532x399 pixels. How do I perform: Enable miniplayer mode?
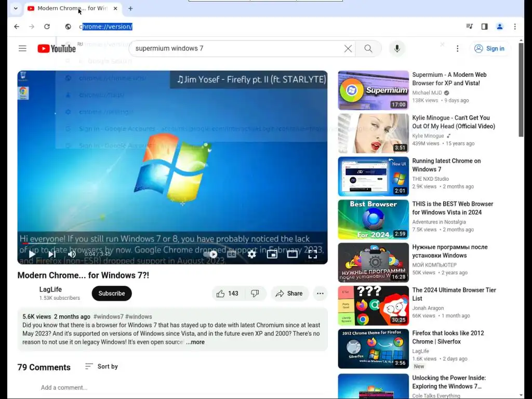click(x=272, y=254)
